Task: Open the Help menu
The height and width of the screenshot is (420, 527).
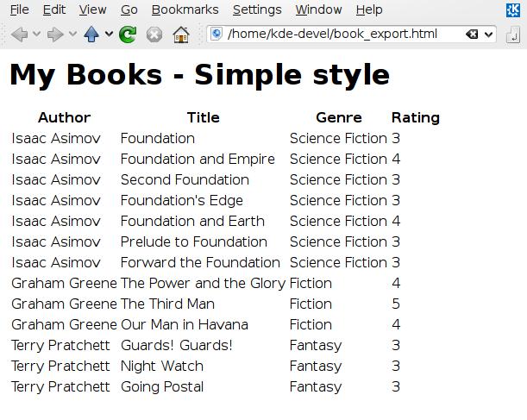Action: pos(369,9)
